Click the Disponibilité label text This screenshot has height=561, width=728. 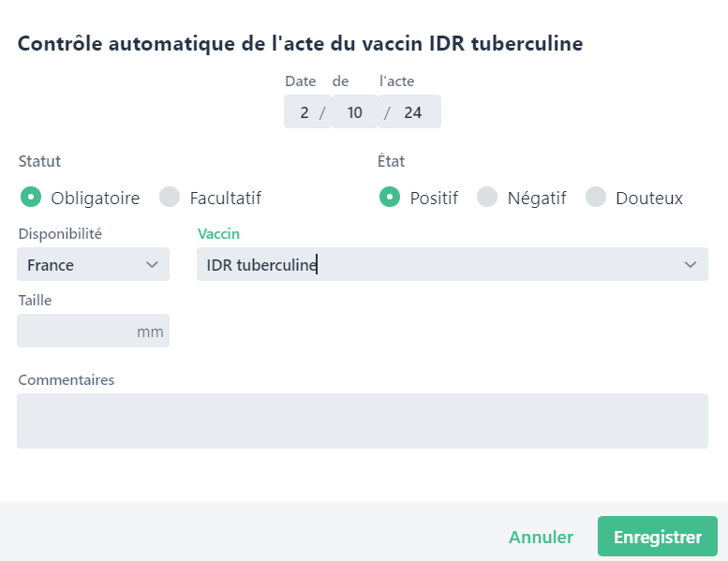pos(60,233)
